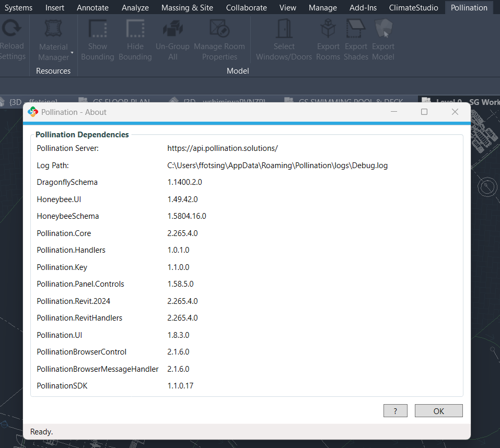Click the Export Rooms tool
The height and width of the screenshot is (448, 500).
click(x=328, y=40)
